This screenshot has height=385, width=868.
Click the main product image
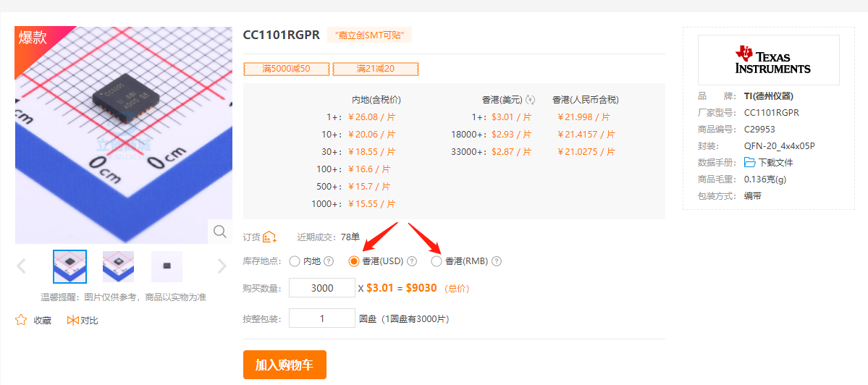124,135
